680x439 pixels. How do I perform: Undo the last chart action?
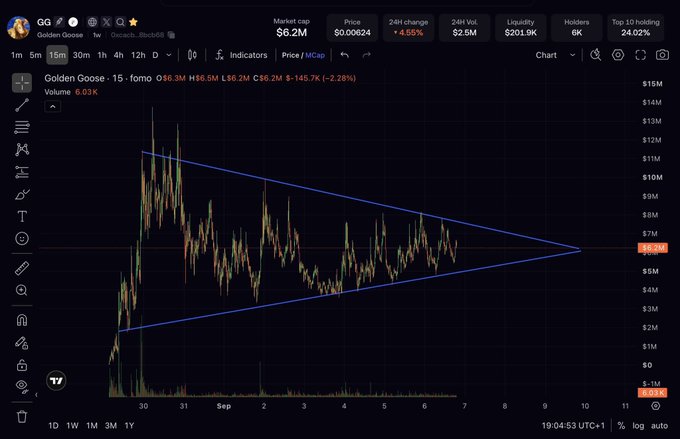pyautogui.click(x=345, y=55)
